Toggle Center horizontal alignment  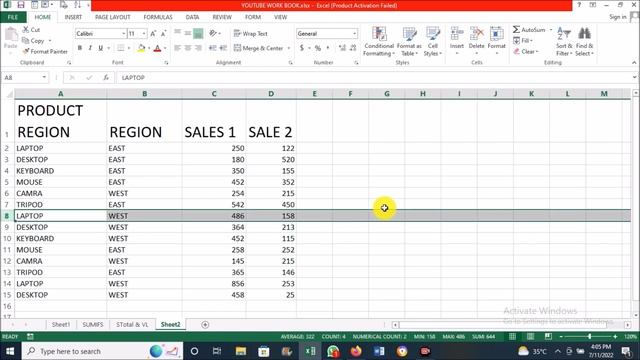pos(188,48)
